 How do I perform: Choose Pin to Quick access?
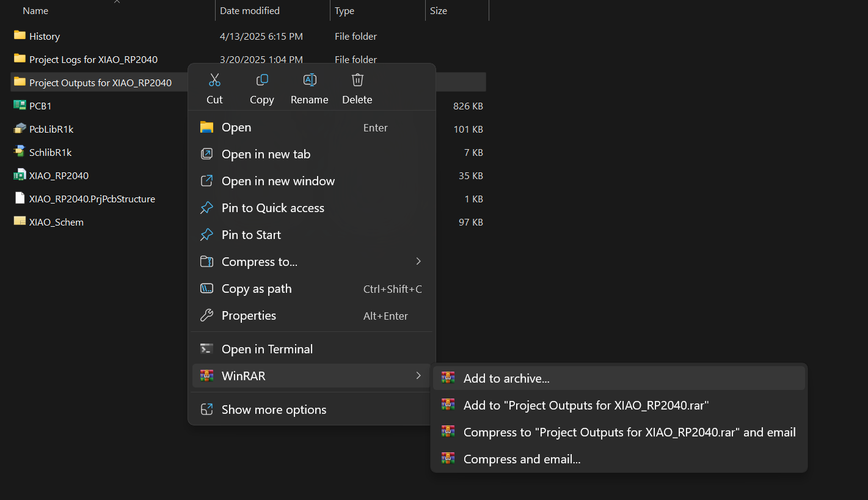point(272,208)
